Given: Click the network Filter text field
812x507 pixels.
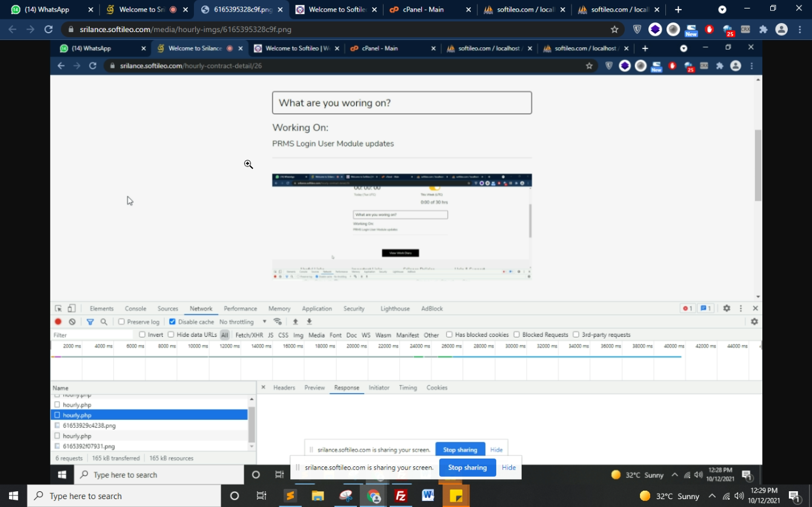Looking at the screenshot, I should tap(91, 335).
